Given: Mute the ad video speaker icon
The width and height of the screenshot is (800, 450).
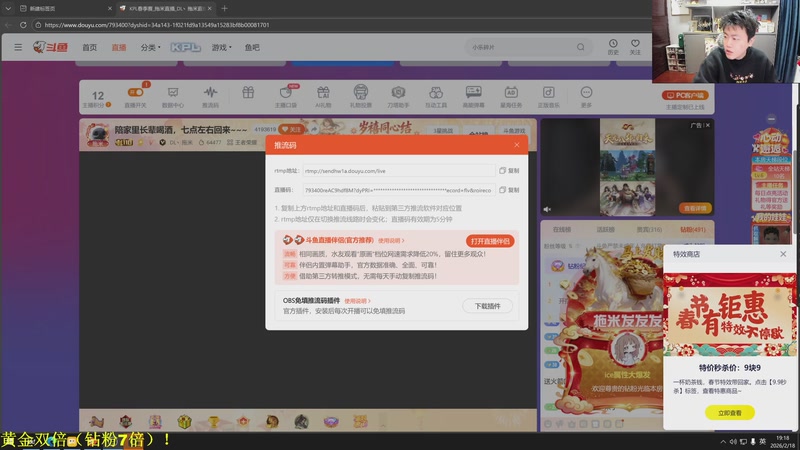Looking at the screenshot, I should tap(547, 209).
